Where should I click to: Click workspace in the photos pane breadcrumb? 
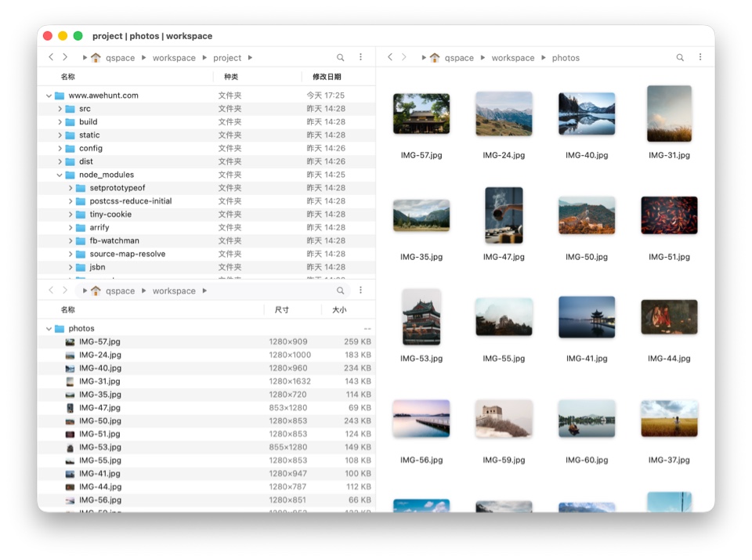point(512,58)
